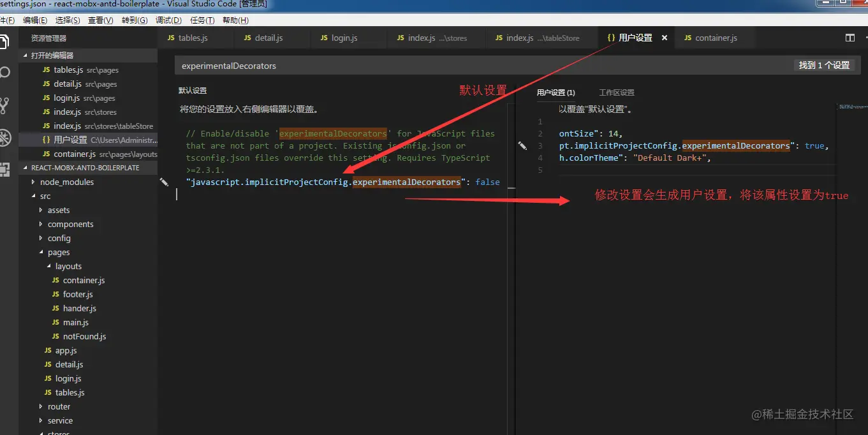
Task: Select container.js src\pages\layouts in open editors
Action: [x=88, y=154]
